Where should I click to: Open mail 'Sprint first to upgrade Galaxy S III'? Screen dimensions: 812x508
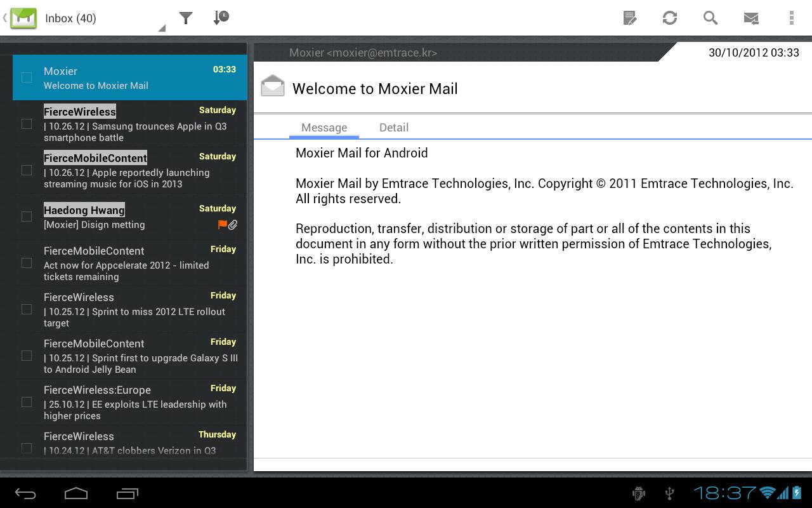click(x=130, y=356)
